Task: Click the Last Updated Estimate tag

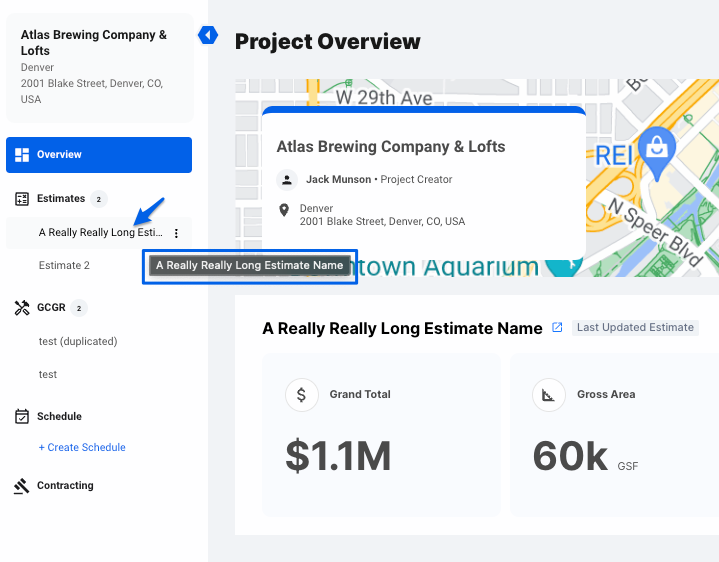Action: [x=635, y=327]
